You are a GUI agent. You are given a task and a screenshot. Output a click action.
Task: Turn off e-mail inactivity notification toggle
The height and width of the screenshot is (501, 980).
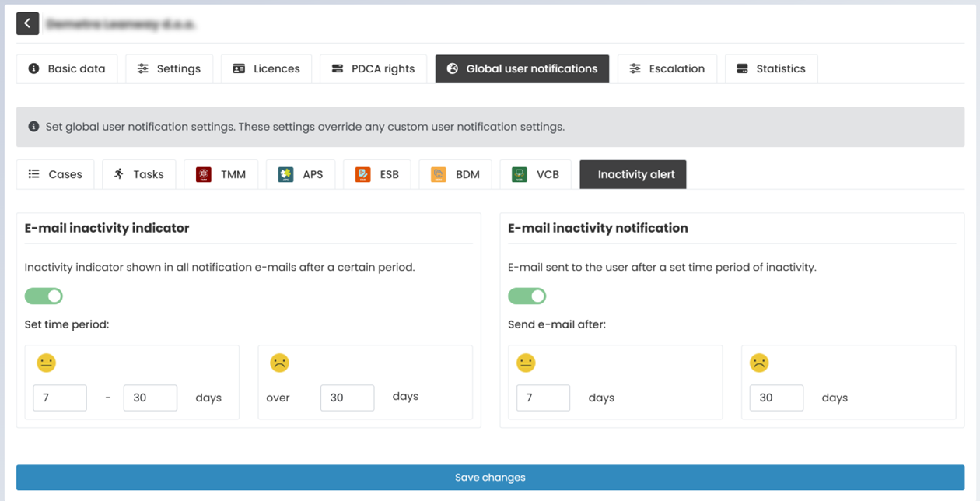pyautogui.click(x=527, y=296)
